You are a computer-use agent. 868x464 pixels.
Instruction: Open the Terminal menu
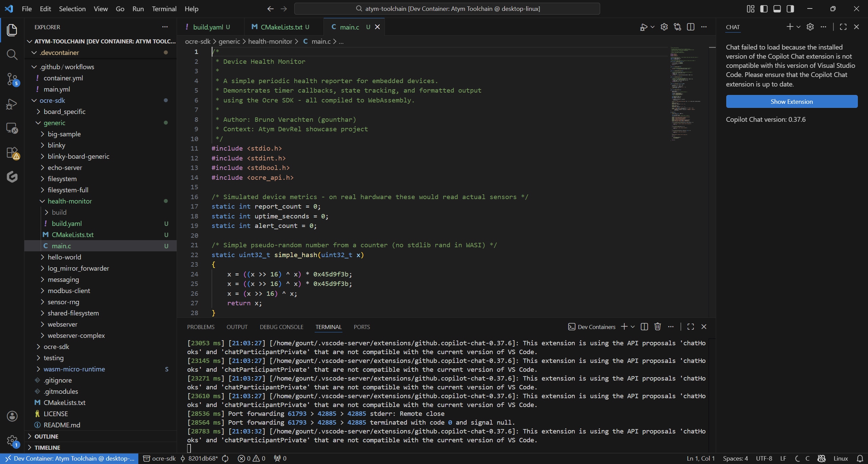click(x=164, y=9)
